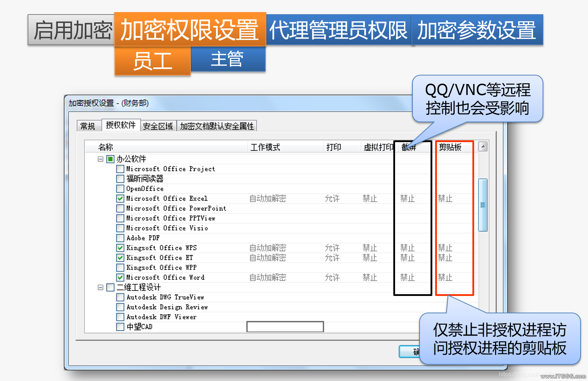Select the 福昕阅读器 row label
Viewport: 588px width, 381px height.
[x=145, y=179]
